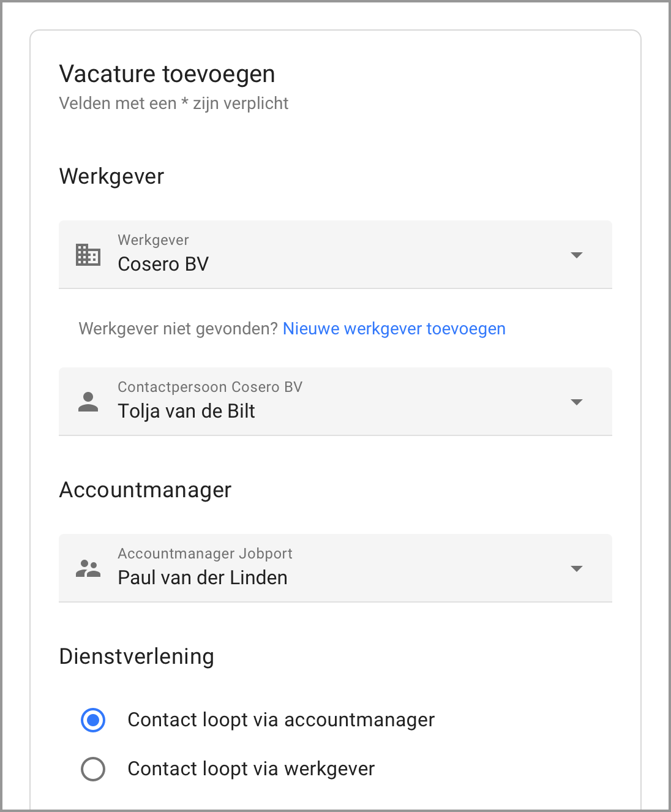Click the 'Contactpersoon Cosero BV' field label
Image resolution: width=671 pixels, height=812 pixels.
tap(210, 387)
